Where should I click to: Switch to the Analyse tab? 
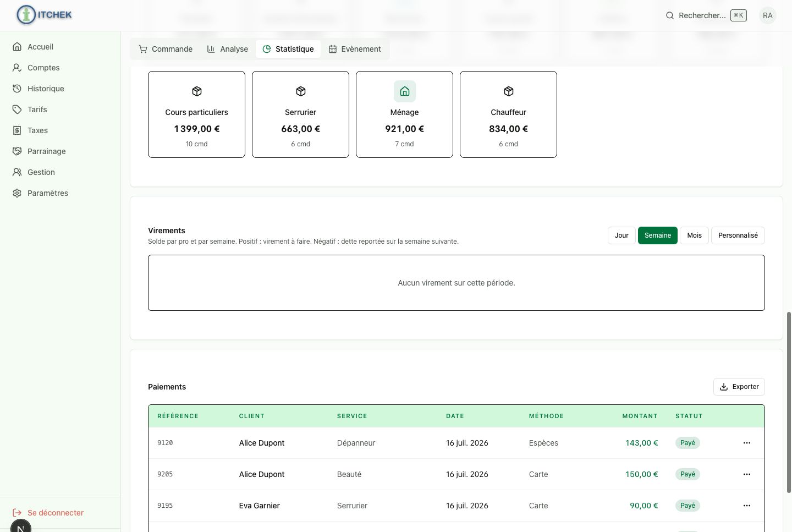click(228, 49)
